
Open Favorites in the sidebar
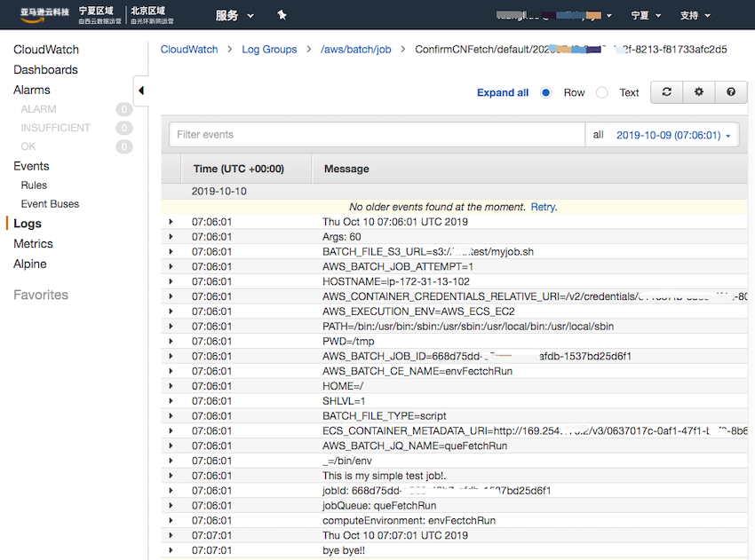click(x=41, y=295)
